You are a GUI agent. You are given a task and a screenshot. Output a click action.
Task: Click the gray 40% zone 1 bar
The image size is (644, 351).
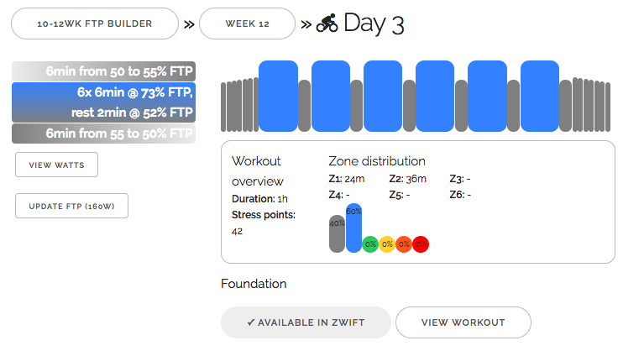(x=337, y=233)
